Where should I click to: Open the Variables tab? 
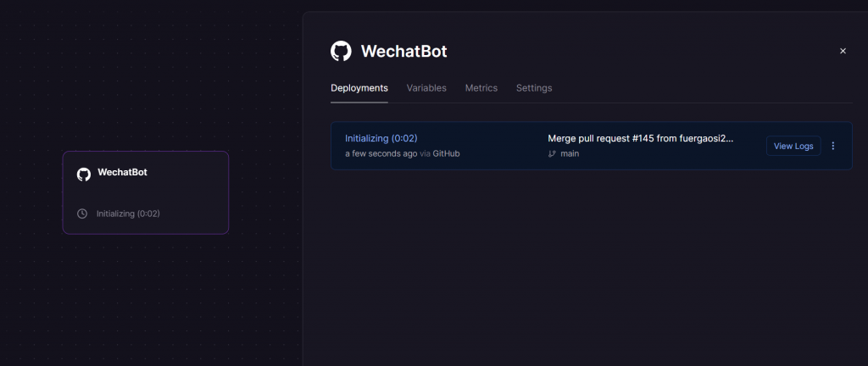426,88
